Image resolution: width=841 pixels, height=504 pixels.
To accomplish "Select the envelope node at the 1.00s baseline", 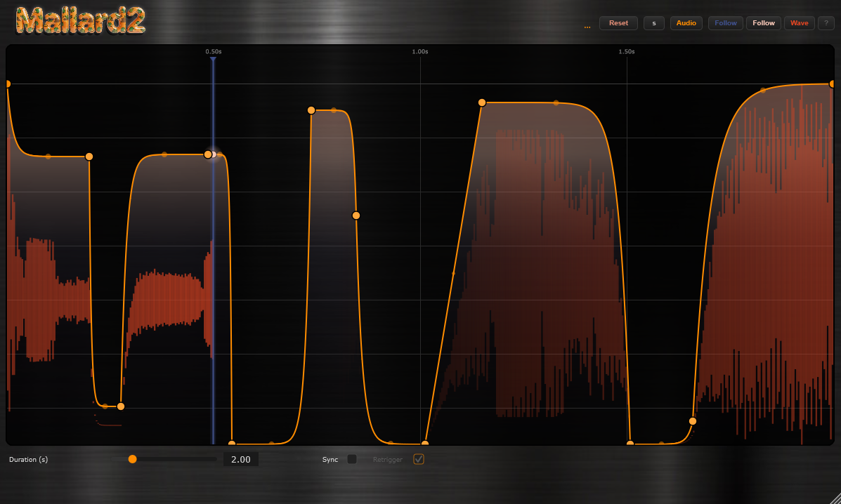I will click(425, 444).
